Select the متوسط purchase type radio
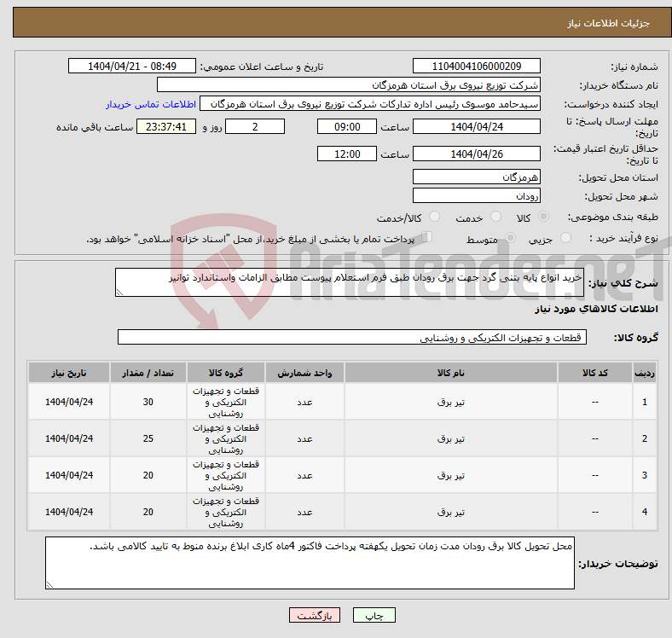The height and width of the screenshot is (638, 672). pyautogui.click(x=510, y=238)
